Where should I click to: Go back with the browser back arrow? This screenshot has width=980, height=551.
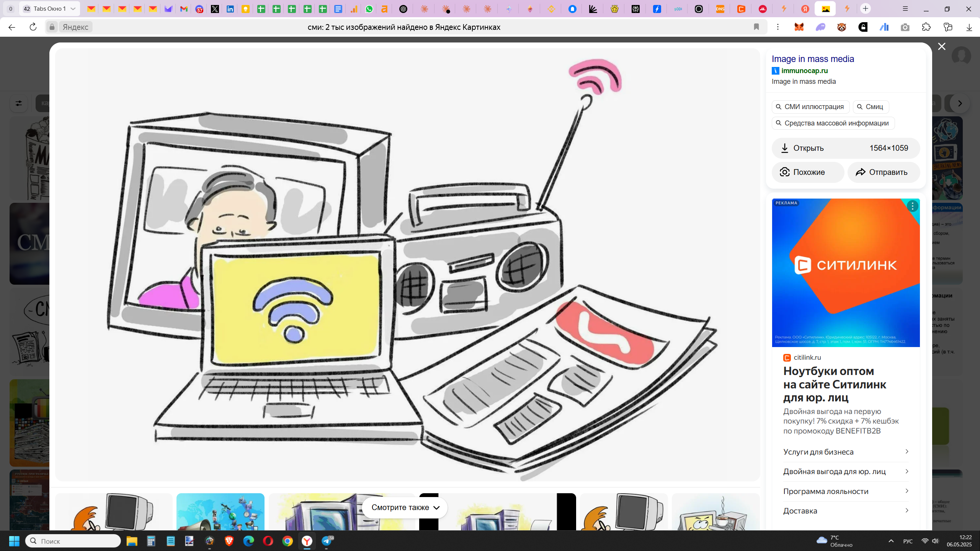point(12,27)
